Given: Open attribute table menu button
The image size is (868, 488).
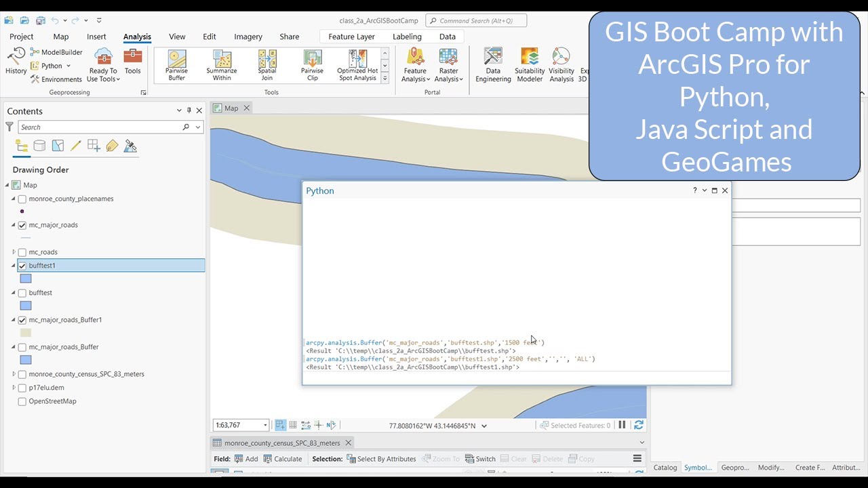Looking at the screenshot, I should tap(637, 459).
